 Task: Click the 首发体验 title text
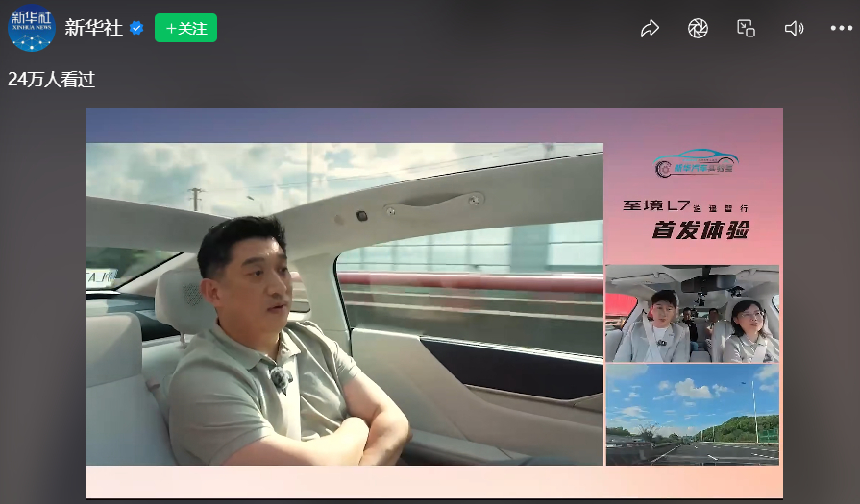[700, 230]
